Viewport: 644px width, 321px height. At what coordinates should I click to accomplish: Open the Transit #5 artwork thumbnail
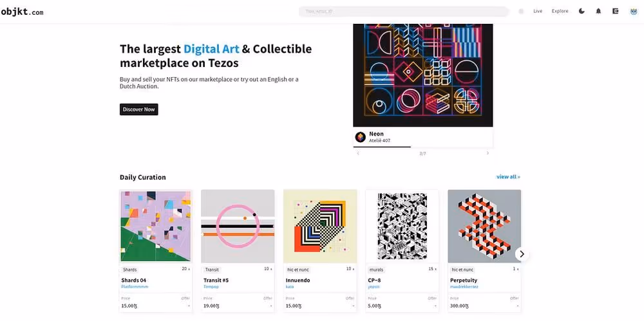point(238,226)
